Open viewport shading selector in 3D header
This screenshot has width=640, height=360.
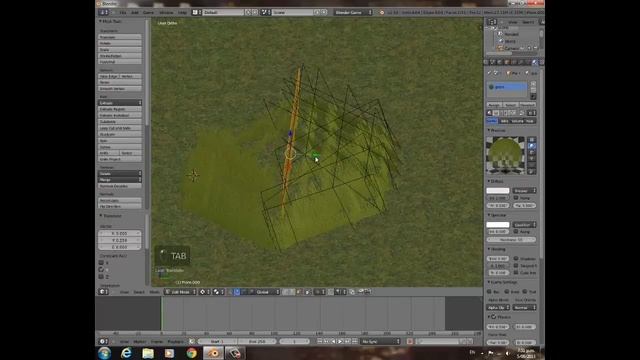coord(204,292)
